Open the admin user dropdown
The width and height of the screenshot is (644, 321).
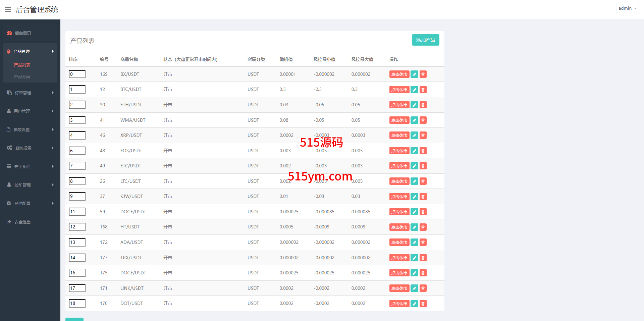click(627, 8)
